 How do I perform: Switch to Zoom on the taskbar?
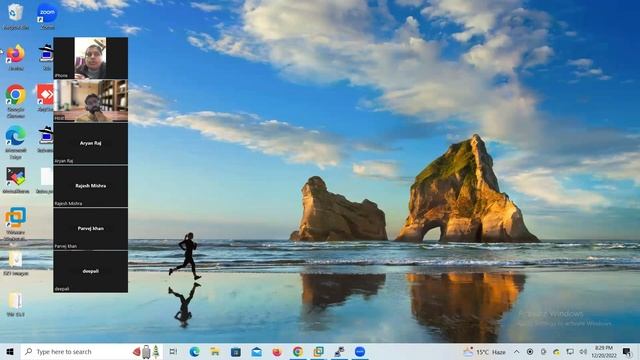pyautogui.click(x=360, y=352)
